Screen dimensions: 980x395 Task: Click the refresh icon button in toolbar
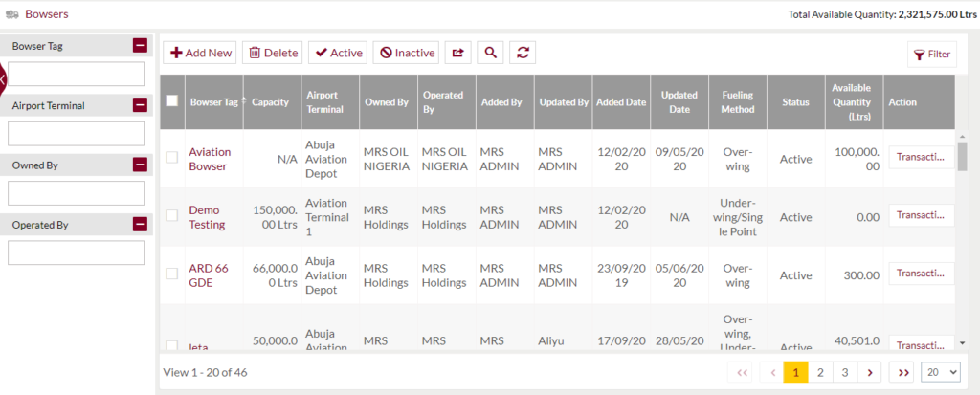pyautogui.click(x=523, y=54)
